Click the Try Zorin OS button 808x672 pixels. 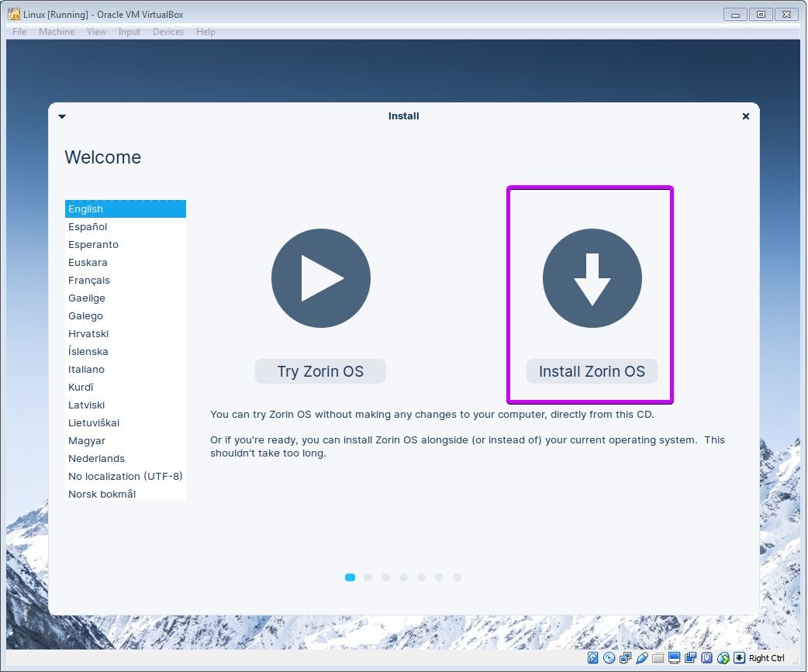tap(320, 371)
